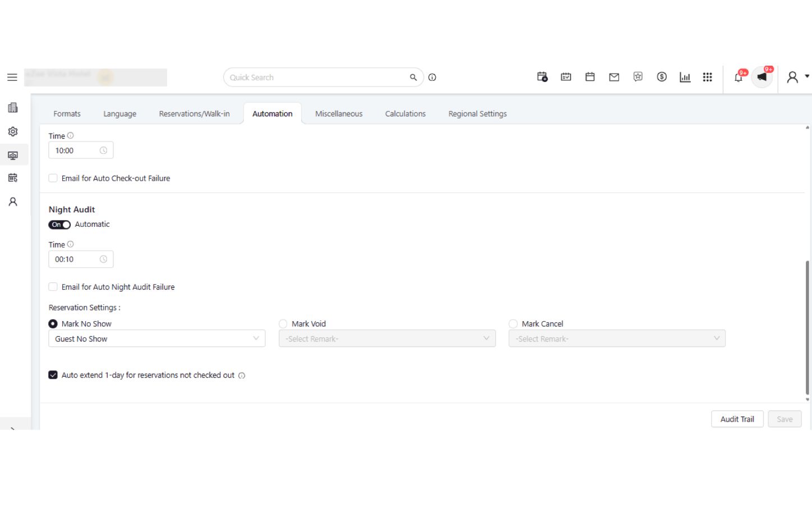812x508 pixels.
Task: Open the person icon in the sidebar
Action: point(13,202)
